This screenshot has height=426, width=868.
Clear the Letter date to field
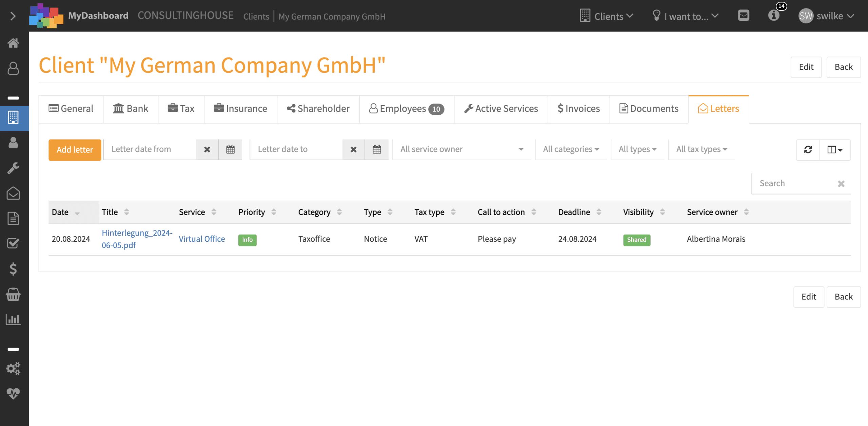[x=354, y=149]
